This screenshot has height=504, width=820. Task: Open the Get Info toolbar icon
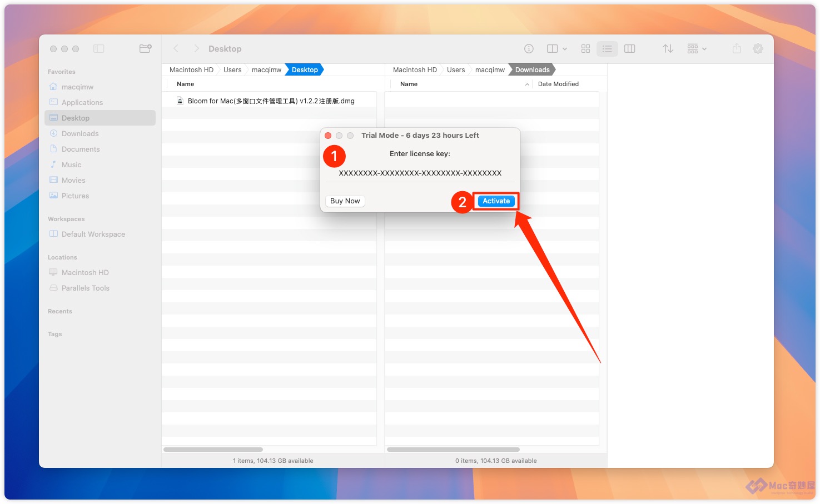click(529, 49)
